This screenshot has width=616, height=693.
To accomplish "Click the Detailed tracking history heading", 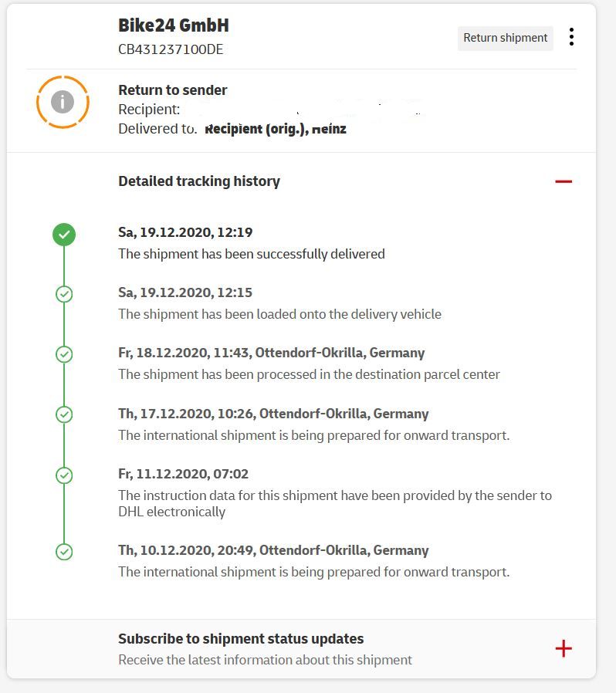I will coord(199,181).
